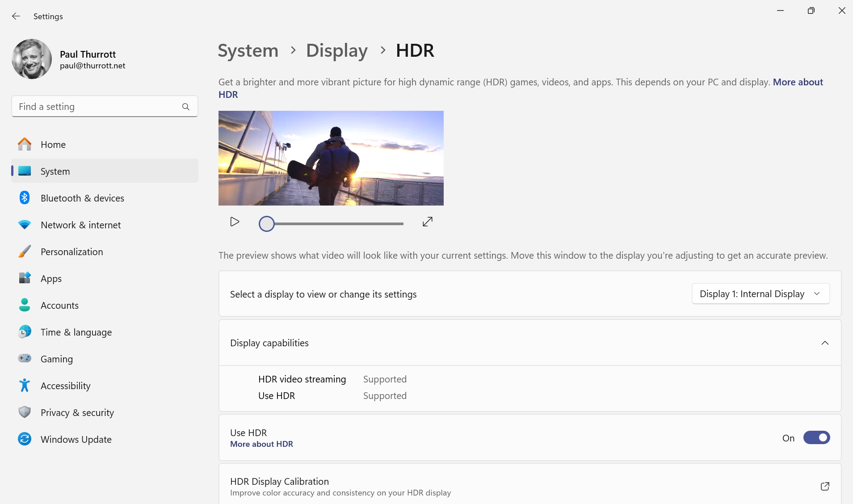Play the HDR preview video
Screen dimensions: 853x504
pos(235,222)
